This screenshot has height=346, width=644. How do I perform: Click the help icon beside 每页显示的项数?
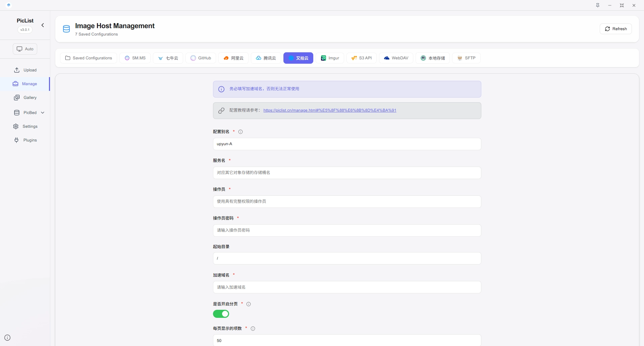point(253,329)
